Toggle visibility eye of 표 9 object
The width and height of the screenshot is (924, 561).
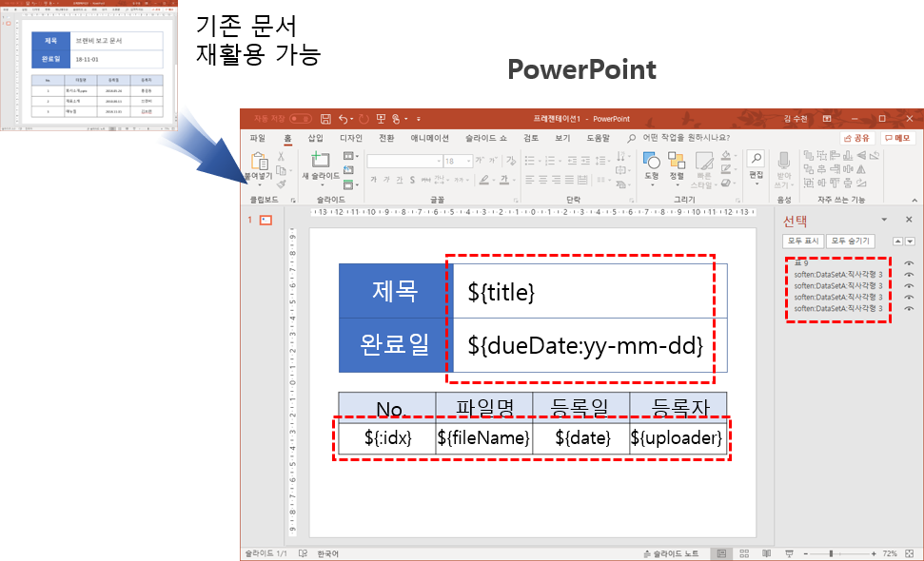[x=909, y=263]
